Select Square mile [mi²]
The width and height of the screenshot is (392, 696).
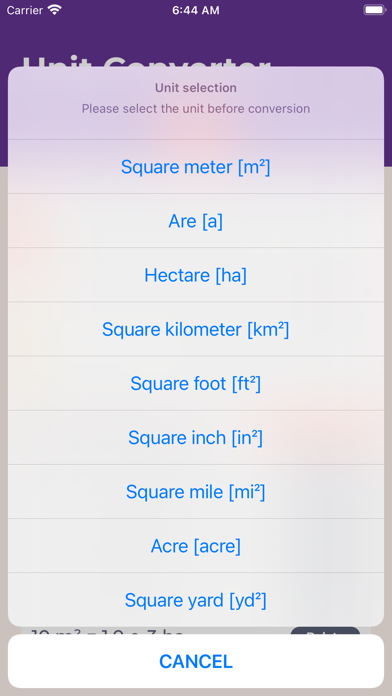[x=196, y=491]
